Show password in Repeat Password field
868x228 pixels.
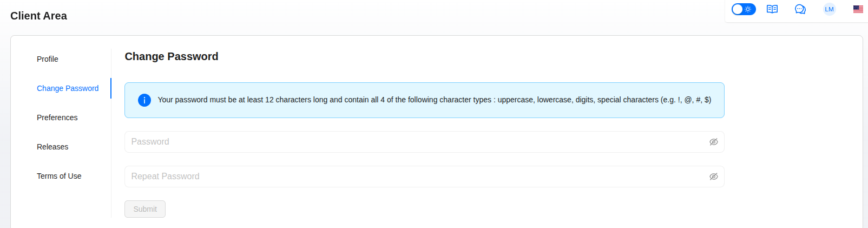click(714, 177)
